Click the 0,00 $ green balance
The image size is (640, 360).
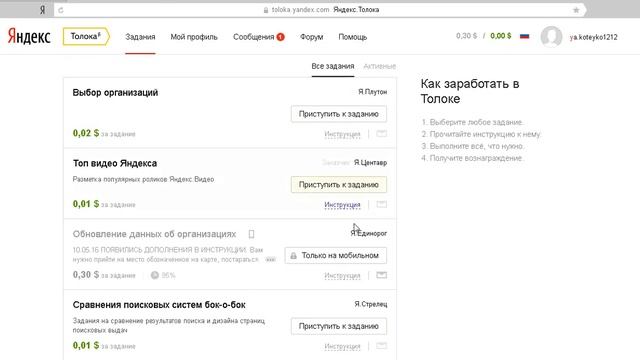[500, 36]
